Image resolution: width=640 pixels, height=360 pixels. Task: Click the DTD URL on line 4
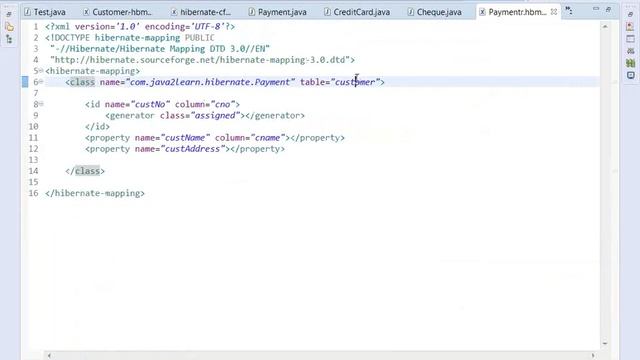tap(200, 60)
